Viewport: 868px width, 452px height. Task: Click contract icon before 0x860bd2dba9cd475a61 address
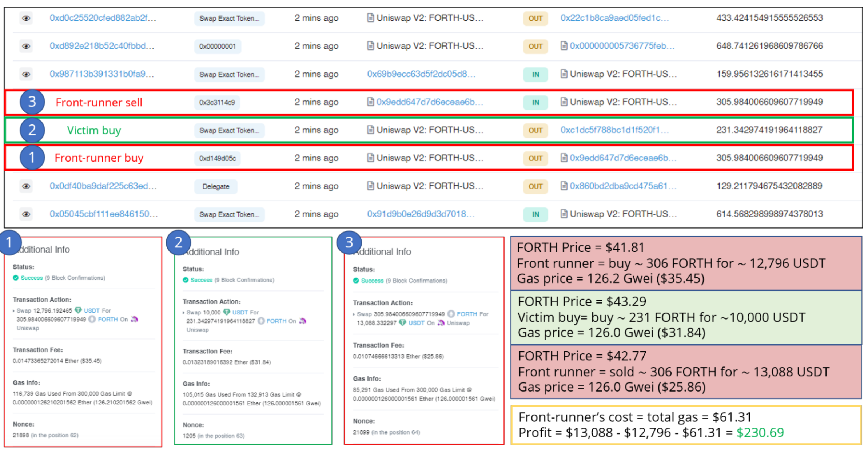click(564, 186)
